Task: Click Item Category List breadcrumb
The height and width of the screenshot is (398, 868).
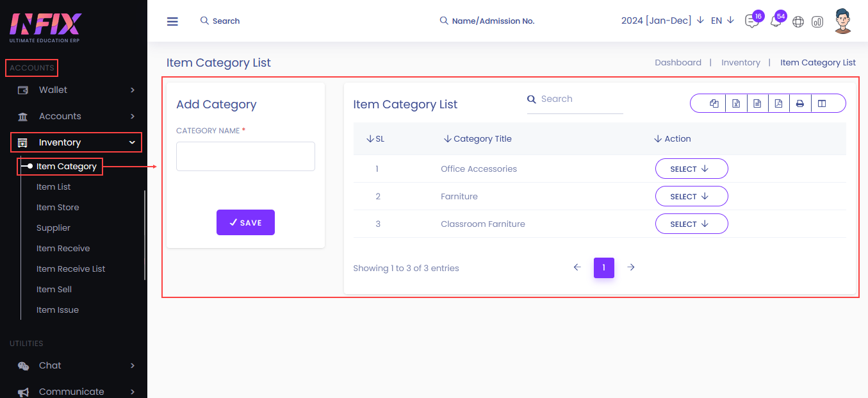Action: [818, 63]
